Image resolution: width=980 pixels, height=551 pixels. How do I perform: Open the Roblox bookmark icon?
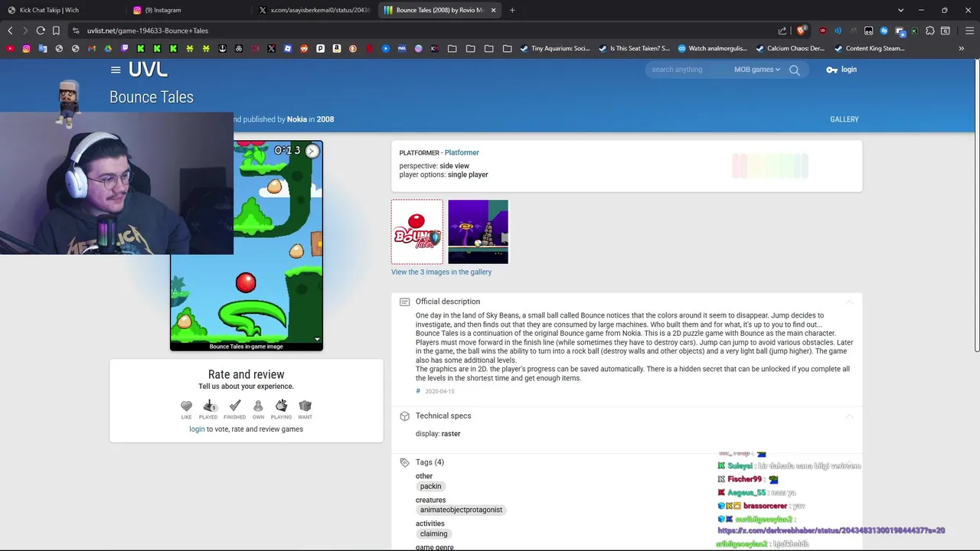(x=288, y=48)
